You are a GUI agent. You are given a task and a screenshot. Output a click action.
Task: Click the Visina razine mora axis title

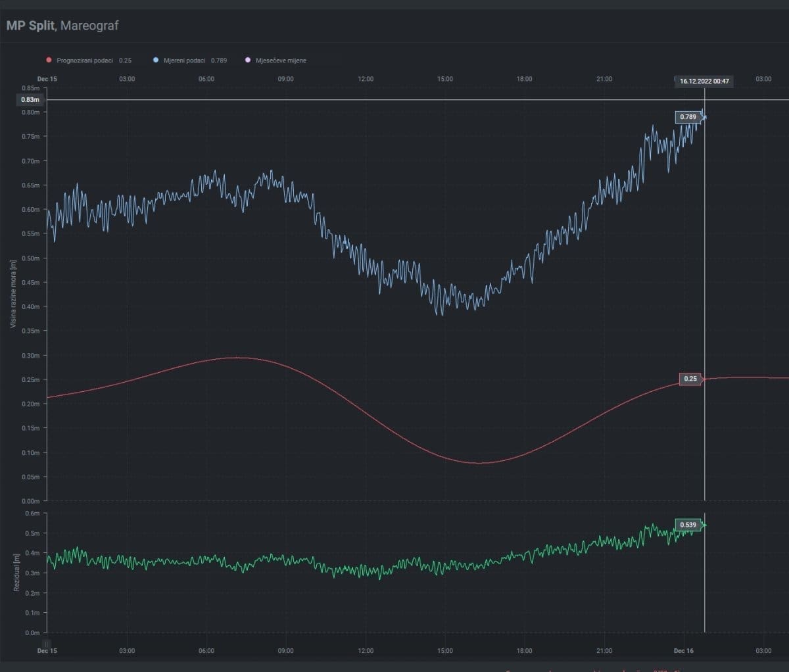(x=12, y=294)
